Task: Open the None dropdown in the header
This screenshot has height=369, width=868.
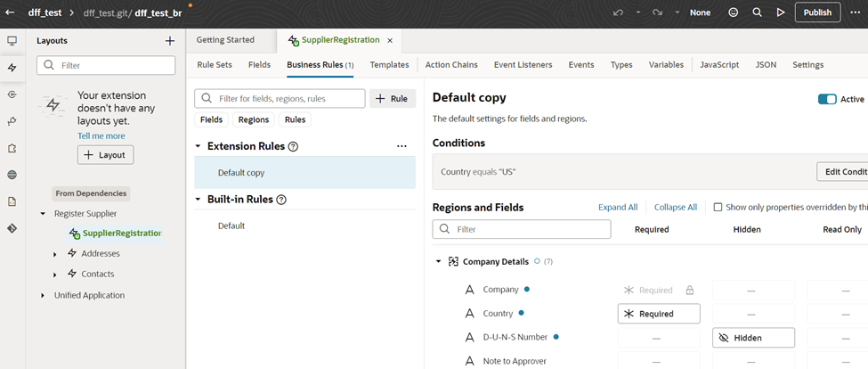Action: [700, 12]
